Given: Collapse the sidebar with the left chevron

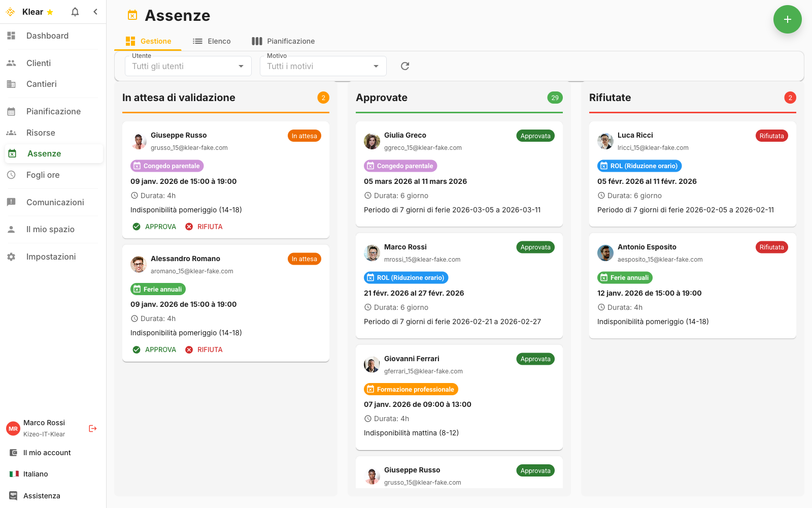Looking at the screenshot, I should [x=95, y=11].
